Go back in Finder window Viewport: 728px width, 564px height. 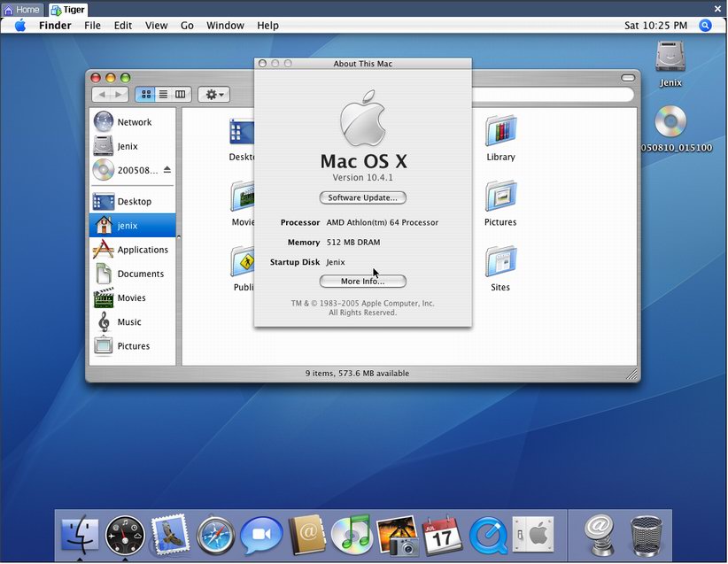point(102,94)
